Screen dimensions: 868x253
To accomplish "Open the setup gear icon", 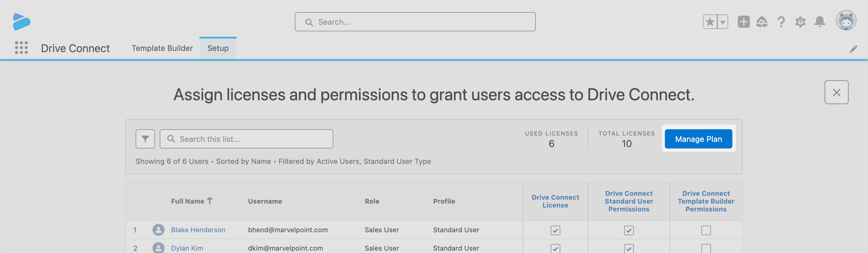I will click(x=800, y=22).
